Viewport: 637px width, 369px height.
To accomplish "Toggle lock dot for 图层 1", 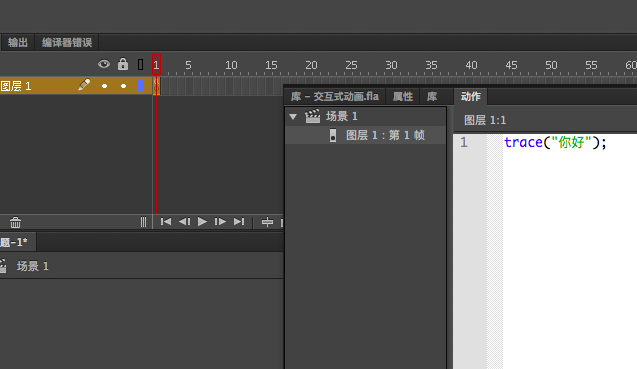I will pyautogui.click(x=124, y=86).
